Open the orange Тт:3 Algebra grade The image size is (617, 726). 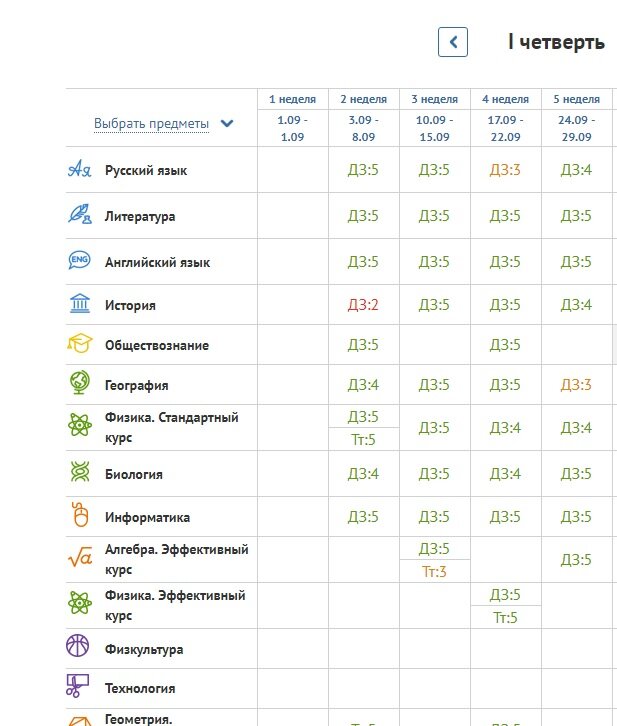(x=434, y=572)
